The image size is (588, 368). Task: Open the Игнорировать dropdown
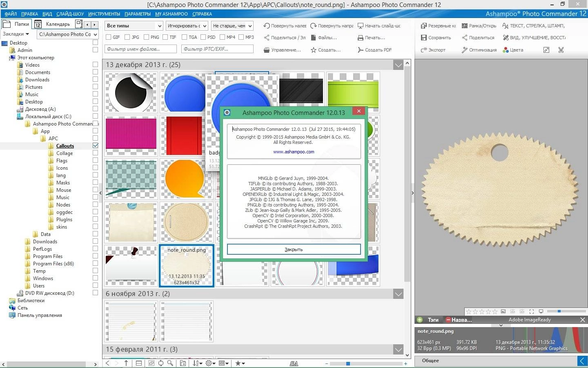coord(187,26)
